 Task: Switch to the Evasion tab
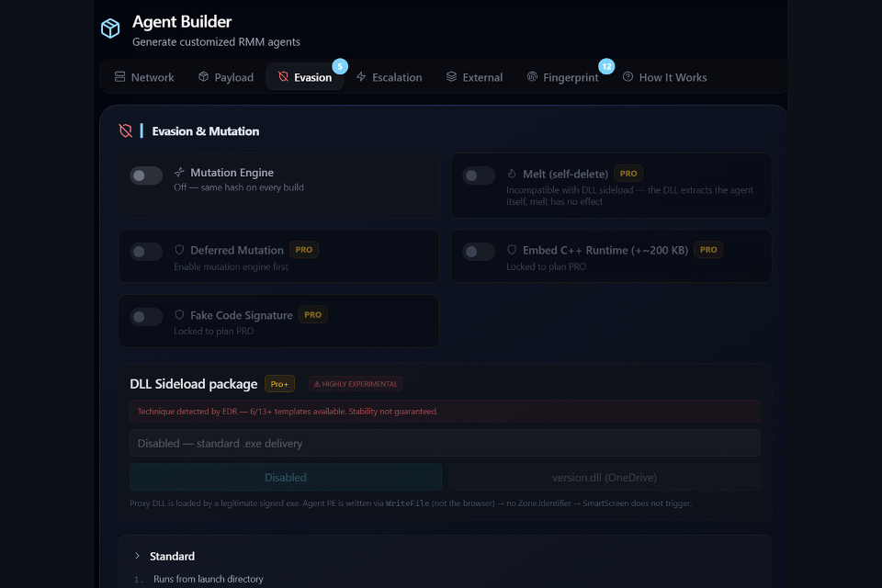click(305, 77)
